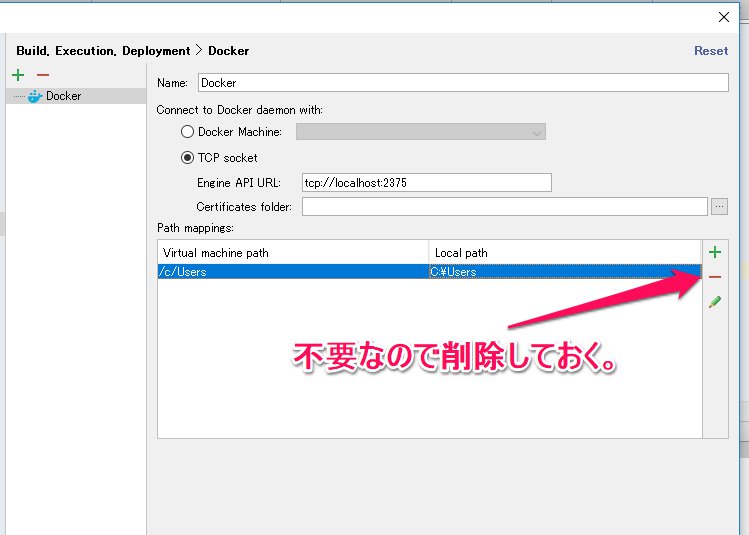Click the Build, Execution, Deployment breadcrumb
Image resolution: width=749 pixels, height=535 pixels.
click(103, 51)
